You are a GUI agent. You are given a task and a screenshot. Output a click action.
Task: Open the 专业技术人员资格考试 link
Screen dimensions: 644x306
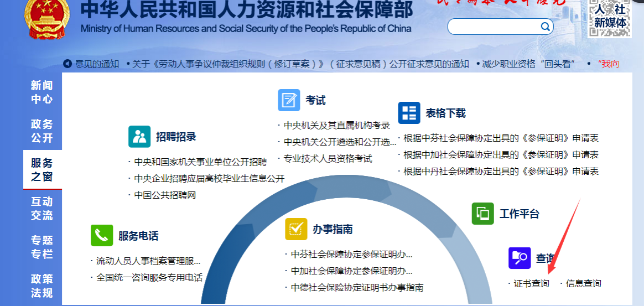[328, 158]
